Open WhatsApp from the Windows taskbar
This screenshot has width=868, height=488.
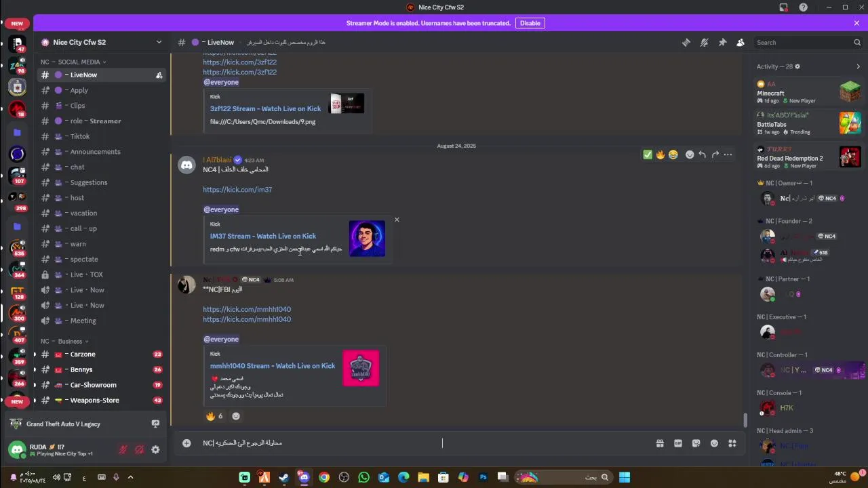coord(363,477)
